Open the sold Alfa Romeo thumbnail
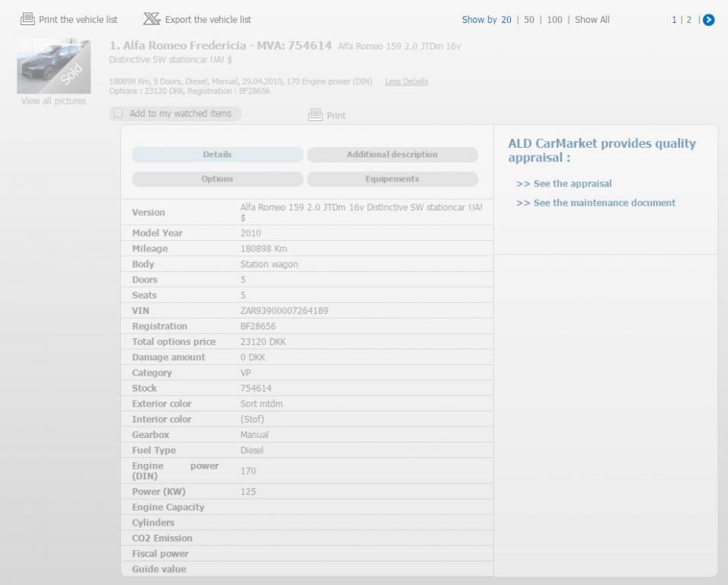 54,66
